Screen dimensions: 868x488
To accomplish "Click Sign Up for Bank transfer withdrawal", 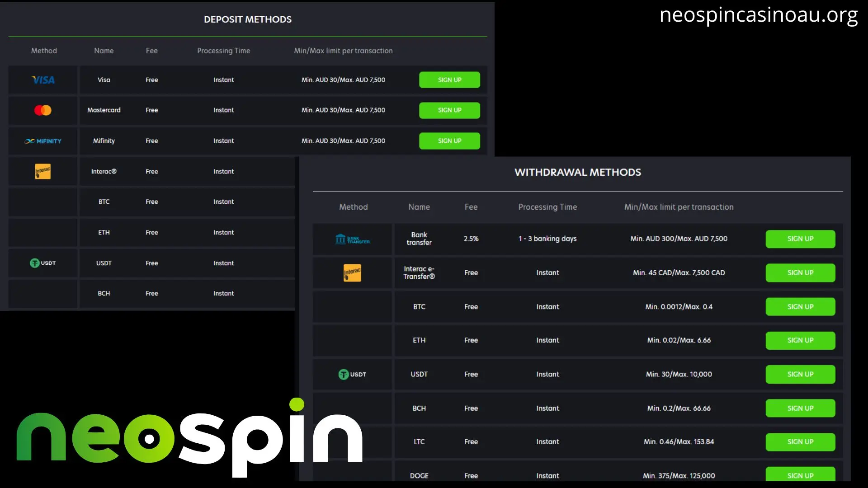I will [800, 239].
